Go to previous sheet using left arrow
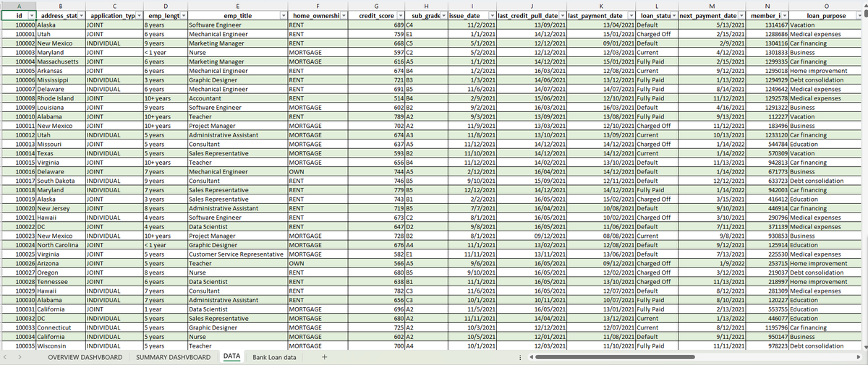The image size is (868, 365). click(x=7, y=357)
